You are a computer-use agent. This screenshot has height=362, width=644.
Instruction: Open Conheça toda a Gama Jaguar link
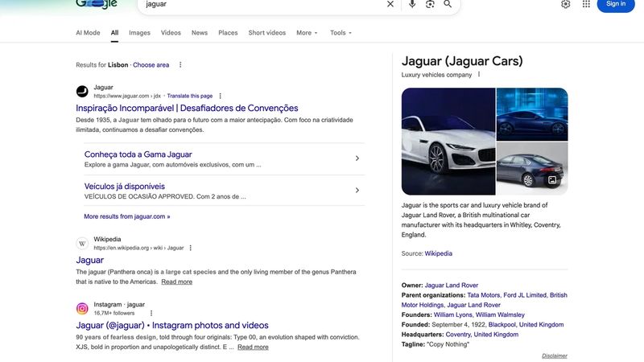coord(138,154)
